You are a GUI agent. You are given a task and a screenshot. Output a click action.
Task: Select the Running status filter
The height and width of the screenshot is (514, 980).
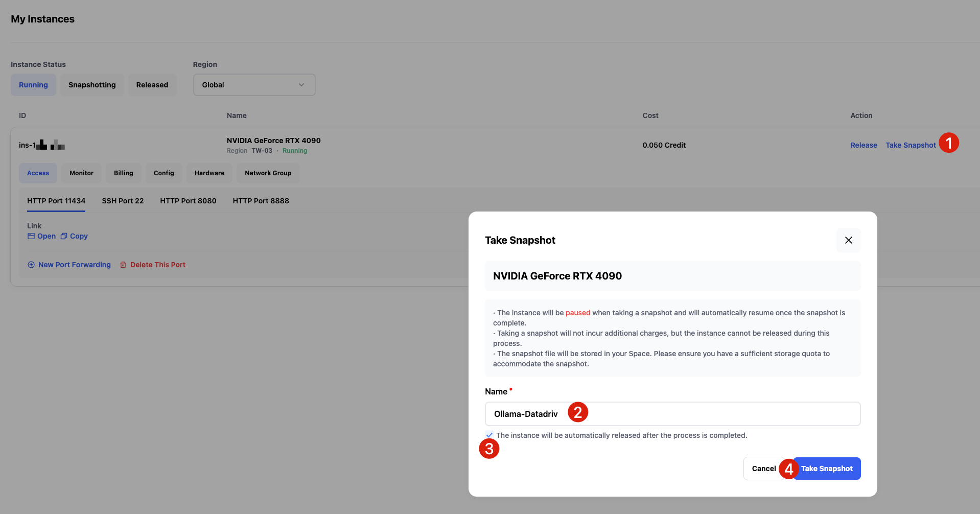[x=33, y=85]
